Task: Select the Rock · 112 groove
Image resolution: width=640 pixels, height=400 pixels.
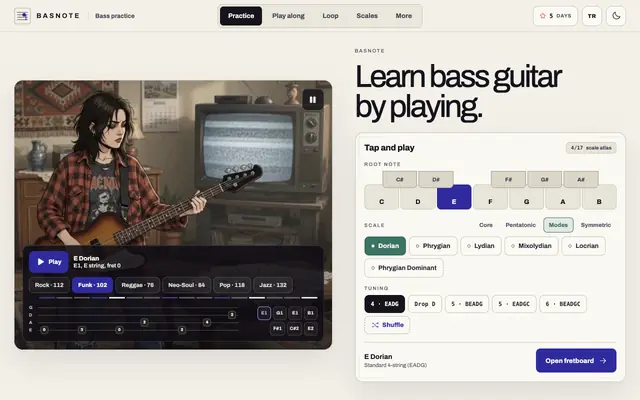Action: pos(49,285)
